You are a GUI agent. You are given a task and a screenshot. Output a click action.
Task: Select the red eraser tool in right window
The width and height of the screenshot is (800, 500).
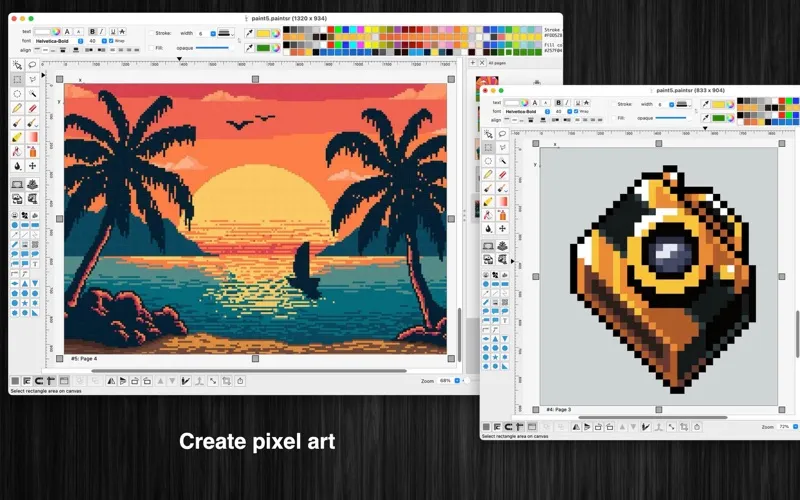[x=503, y=174]
